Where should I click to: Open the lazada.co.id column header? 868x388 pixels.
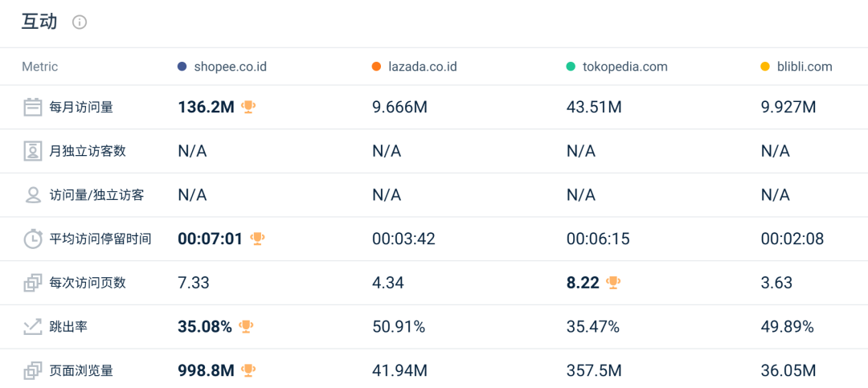pos(423,67)
